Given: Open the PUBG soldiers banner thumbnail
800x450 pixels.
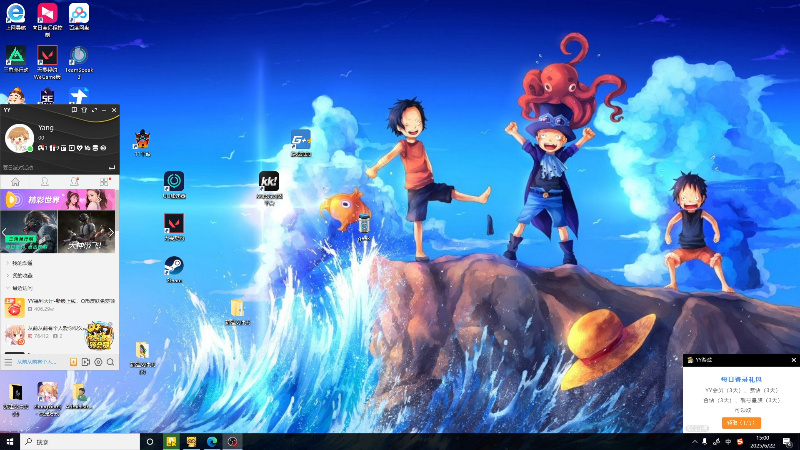Looking at the screenshot, I should click(x=86, y=232).
